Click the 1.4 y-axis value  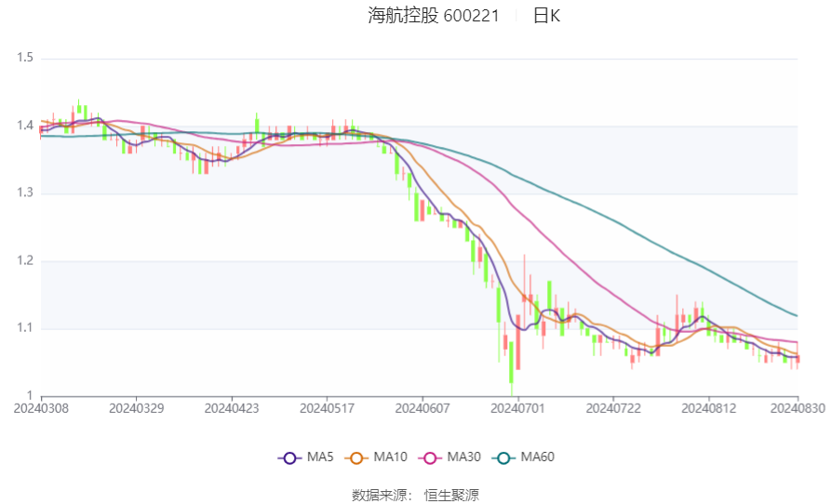pyautogui.click(x=24, y=126)
